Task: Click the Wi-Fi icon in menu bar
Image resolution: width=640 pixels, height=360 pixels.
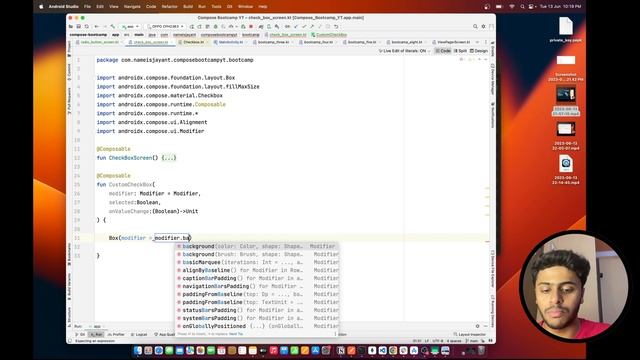Action: (512, 7)
